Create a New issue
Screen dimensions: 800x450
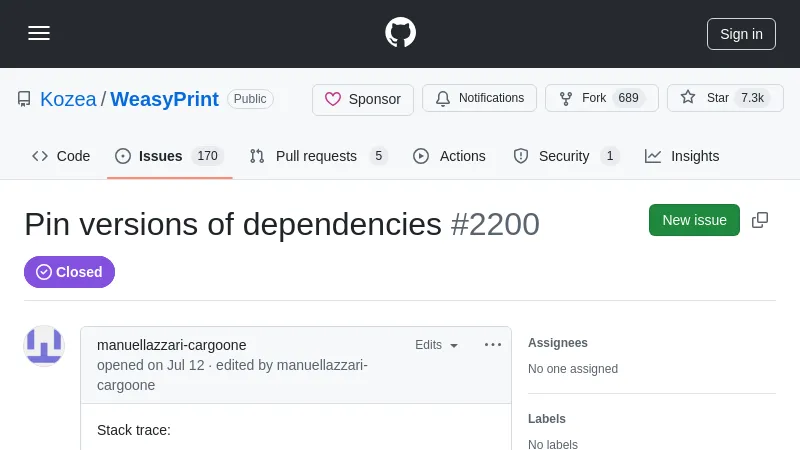point(694,220)
